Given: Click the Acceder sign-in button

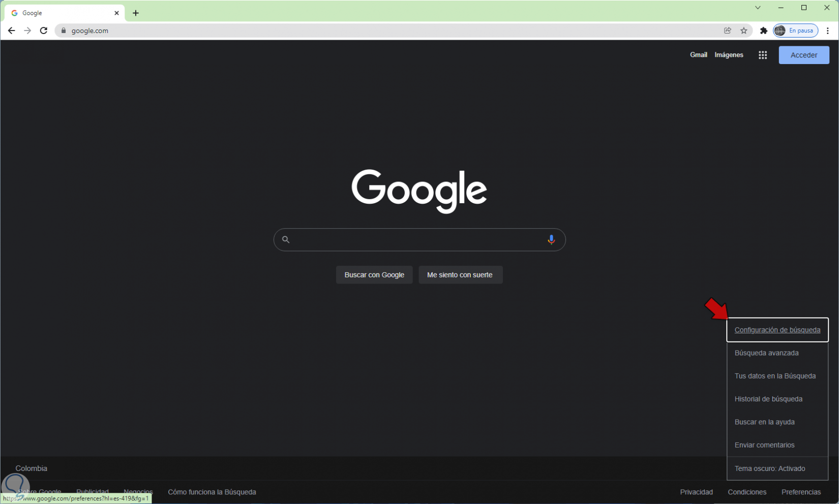Looking at the screenshot, I should (803, 55).
